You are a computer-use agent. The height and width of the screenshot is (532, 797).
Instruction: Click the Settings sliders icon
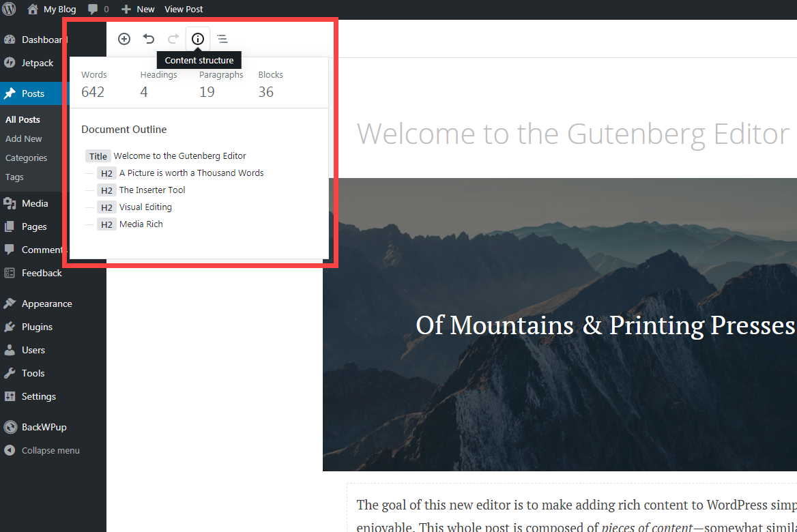10,396
